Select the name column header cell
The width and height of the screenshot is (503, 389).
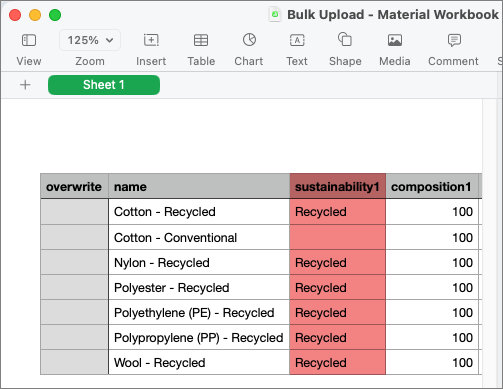pyautogui.click(x=199, y=186)
